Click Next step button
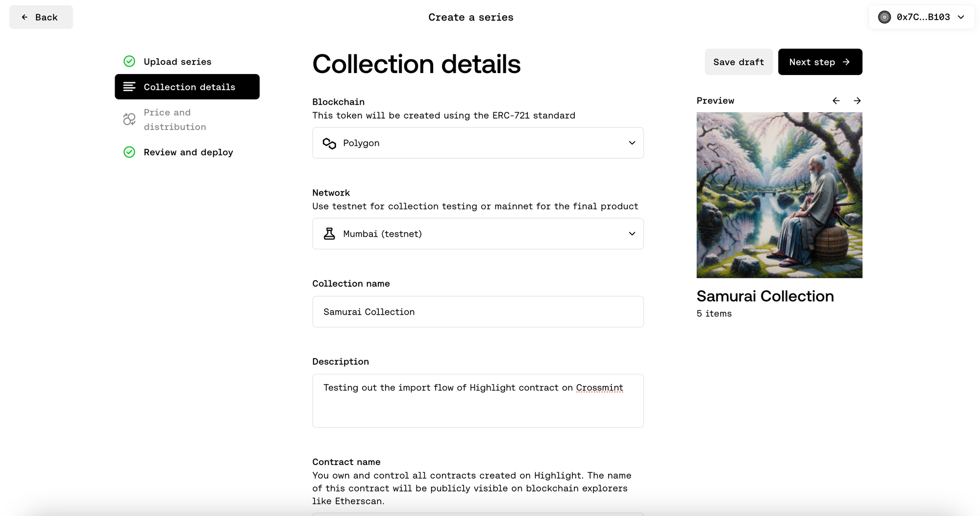This screenshot has width=980, height=516. point(820,62)
